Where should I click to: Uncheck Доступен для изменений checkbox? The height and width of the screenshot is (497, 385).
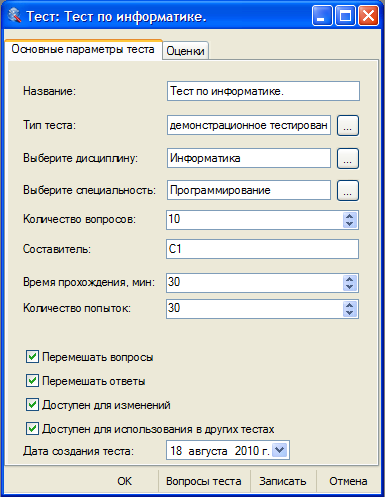32,405
